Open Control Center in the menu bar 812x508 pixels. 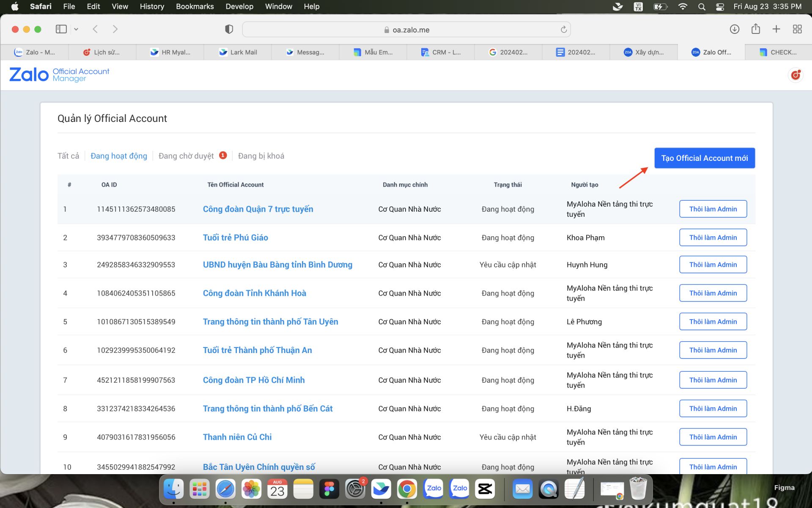[720, 6]
